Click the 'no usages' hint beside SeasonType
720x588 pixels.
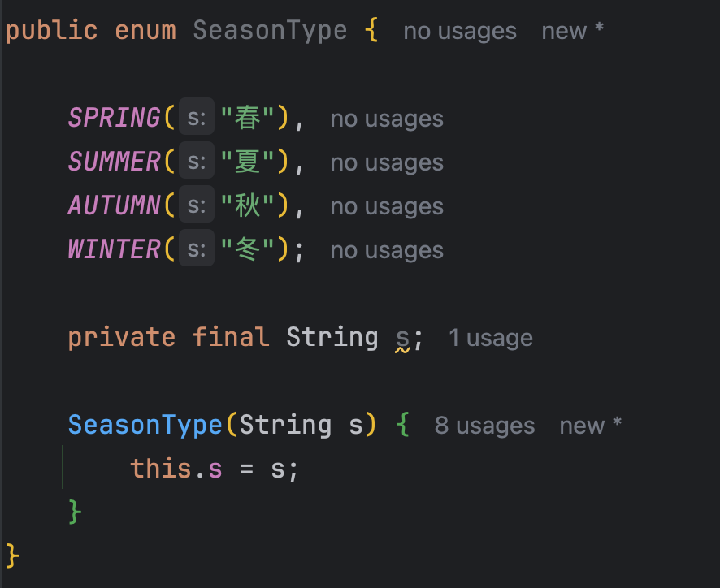[x=460, y=31]
